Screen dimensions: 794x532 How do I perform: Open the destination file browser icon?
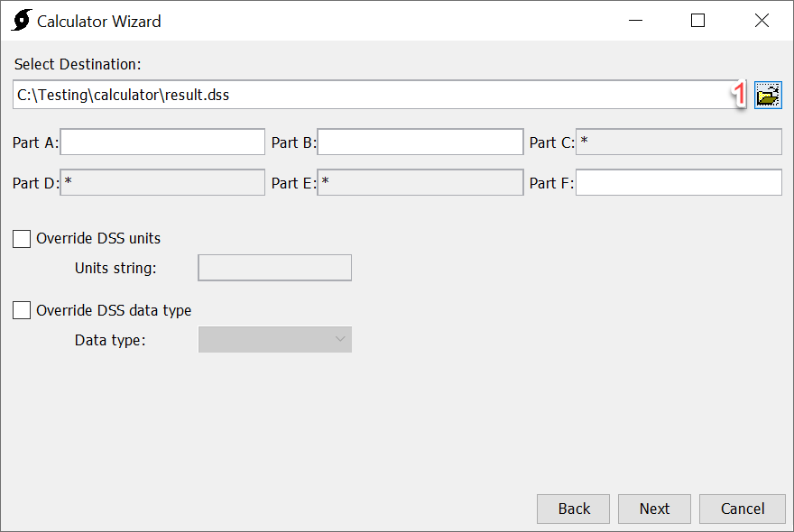pyautogui.click(x=768, y=95)
